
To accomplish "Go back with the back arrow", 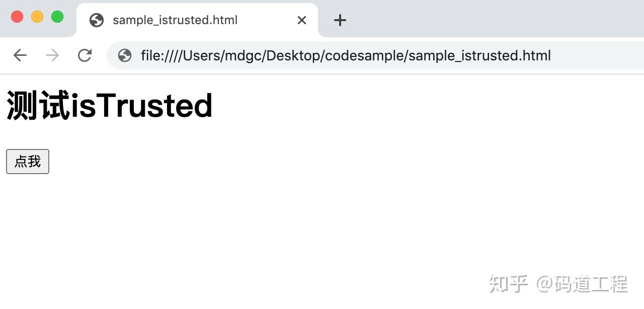I will click(20, 55).
